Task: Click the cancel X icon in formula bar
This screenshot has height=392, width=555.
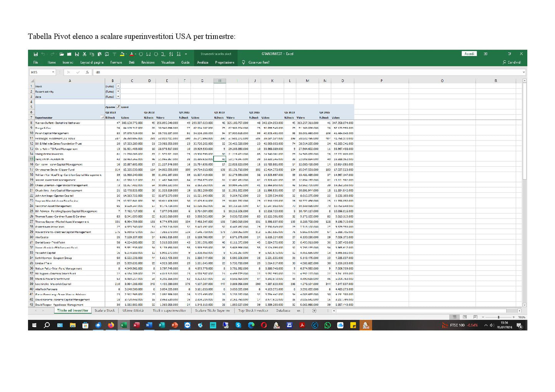Action: coord(68,72)
